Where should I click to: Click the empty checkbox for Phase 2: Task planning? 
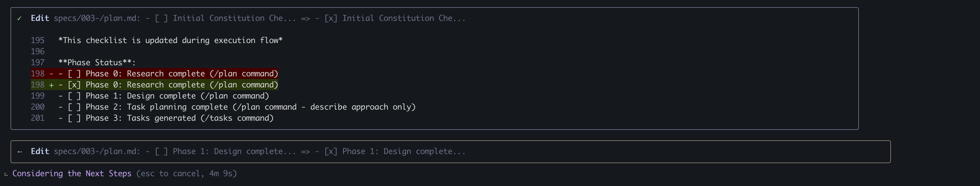click(x=74, y=107)
